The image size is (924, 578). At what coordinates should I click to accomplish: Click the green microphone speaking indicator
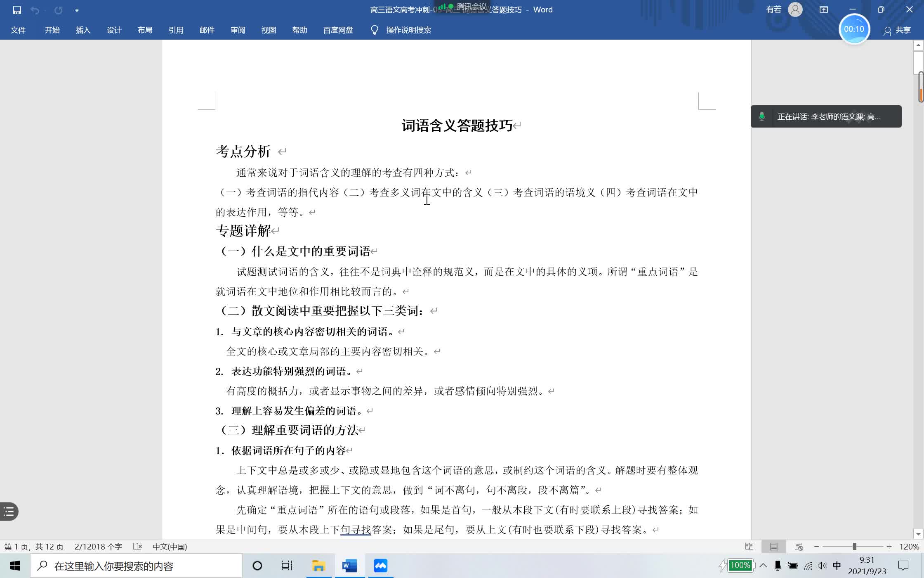coord(762,116)
